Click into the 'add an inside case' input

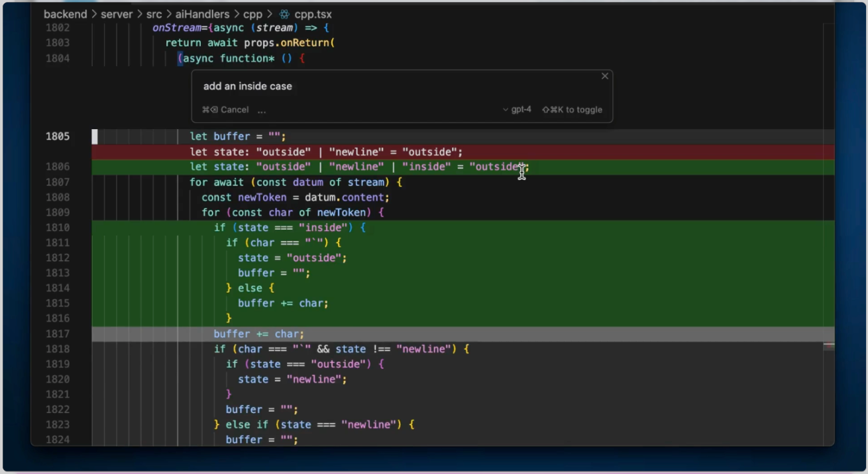tap(398, 86)
